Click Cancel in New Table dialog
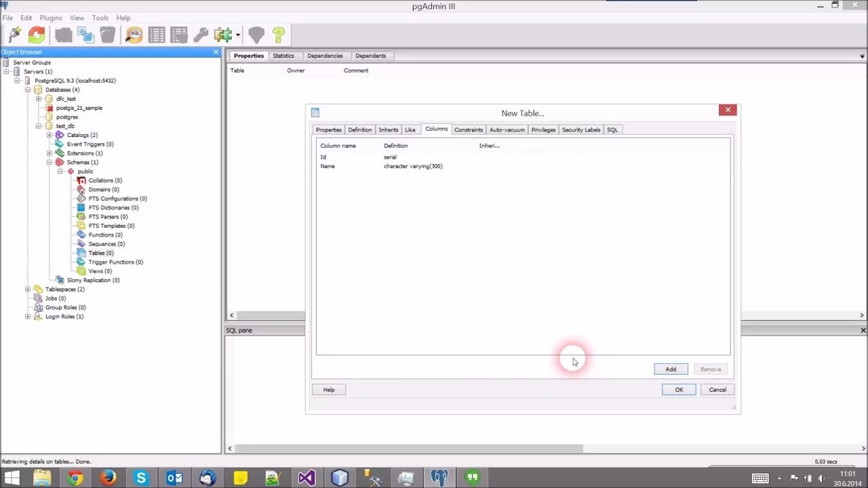The height and width of the screenshot is (488, 868). (717, 390)
